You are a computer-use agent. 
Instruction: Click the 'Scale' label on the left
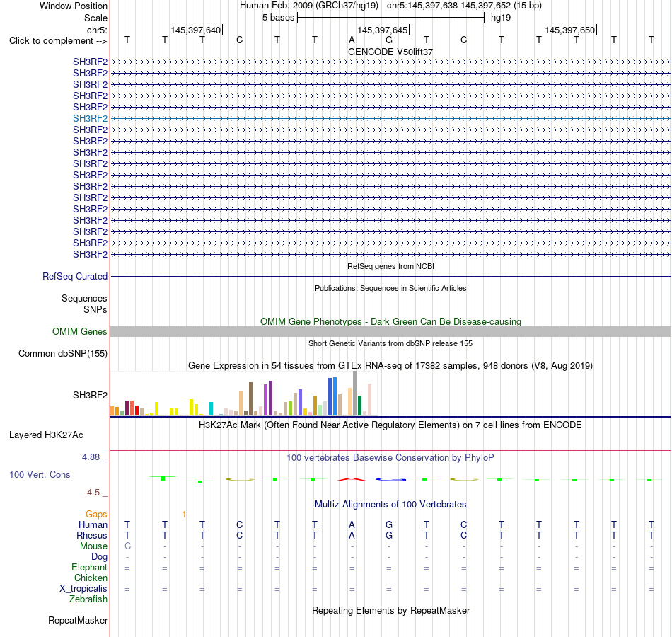(x=95, y=18)
